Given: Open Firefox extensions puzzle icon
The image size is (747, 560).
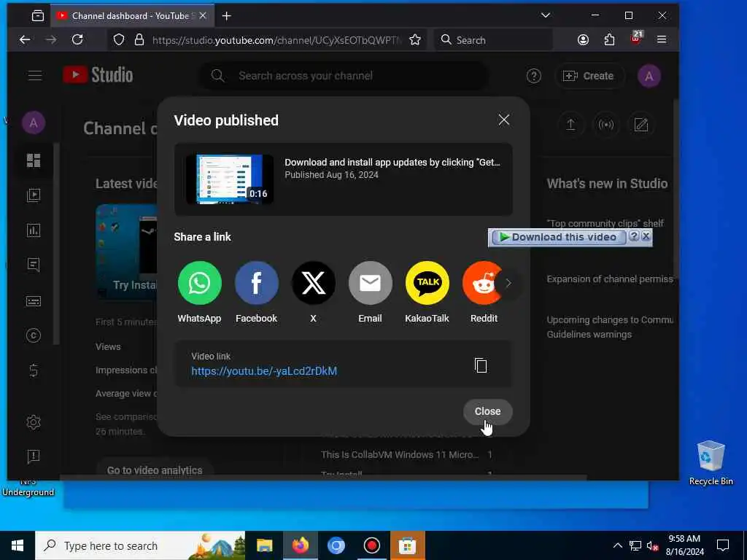Looking at the screenshot, I should pyautogui.click(x=609, y=39).
